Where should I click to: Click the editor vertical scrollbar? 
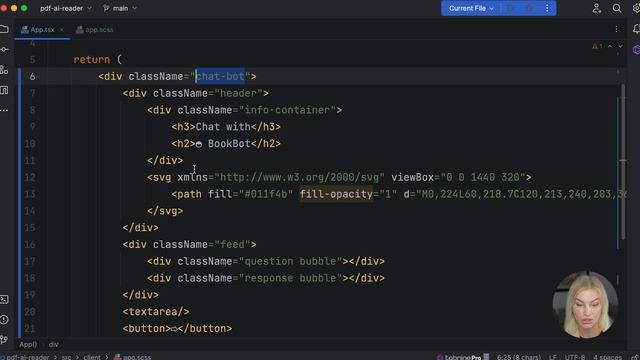pyautogui.click(x=623, y=162)
